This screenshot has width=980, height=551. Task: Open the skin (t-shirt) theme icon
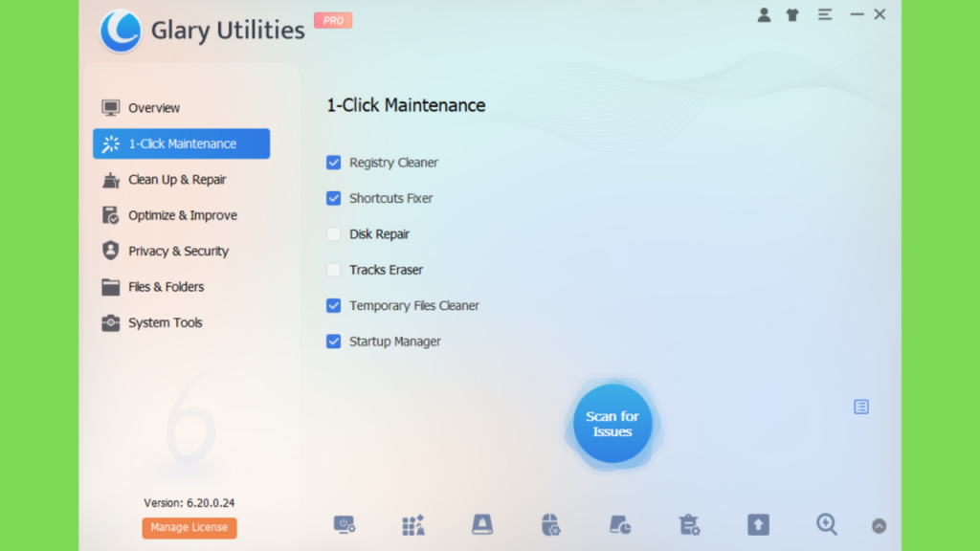(792, 15)
